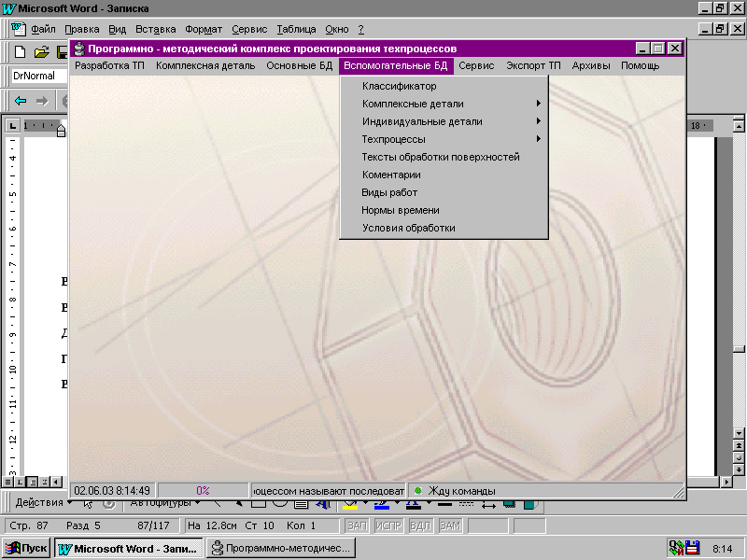This screenshot has width=747, height=560.
Task: Select Классификатор from the open menu
Action: 444,86
